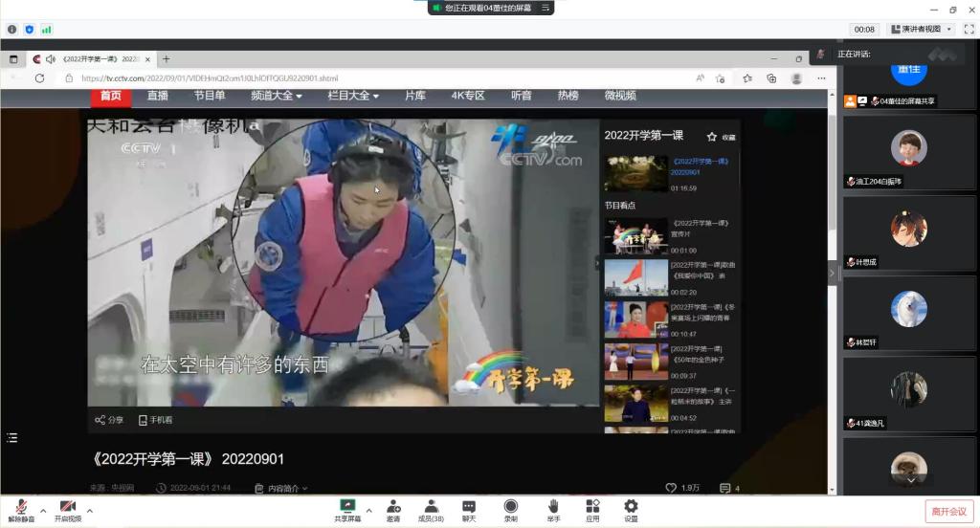Select the 宣传片 video thumbnail in playlist
This screenshot has height=528, width=980.
(x=635, y=235)
